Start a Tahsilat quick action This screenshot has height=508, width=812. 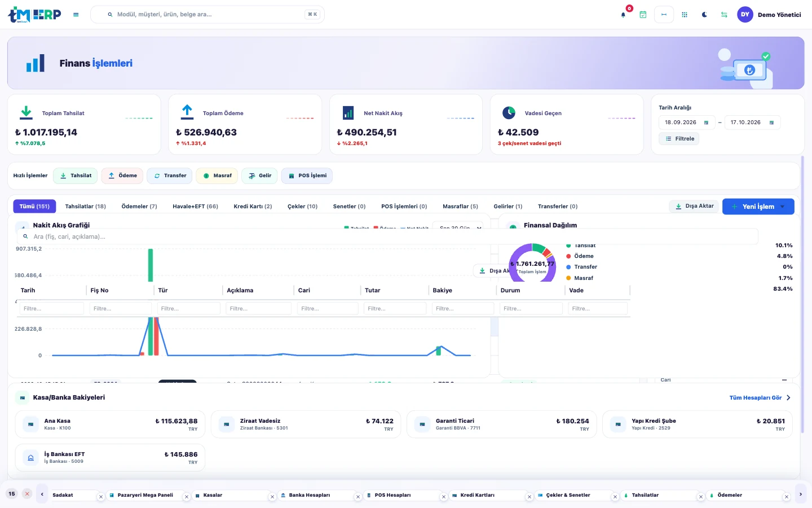pyautogui.click(x=76, y=176)
